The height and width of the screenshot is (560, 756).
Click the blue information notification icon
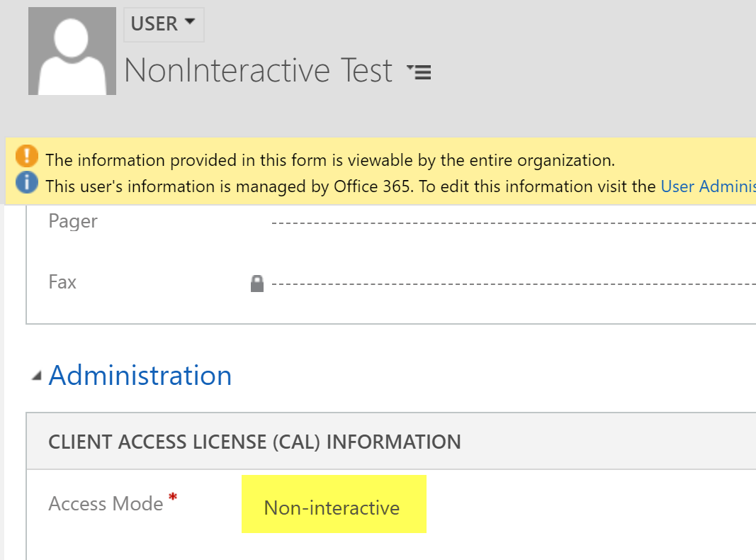[26, 183]
